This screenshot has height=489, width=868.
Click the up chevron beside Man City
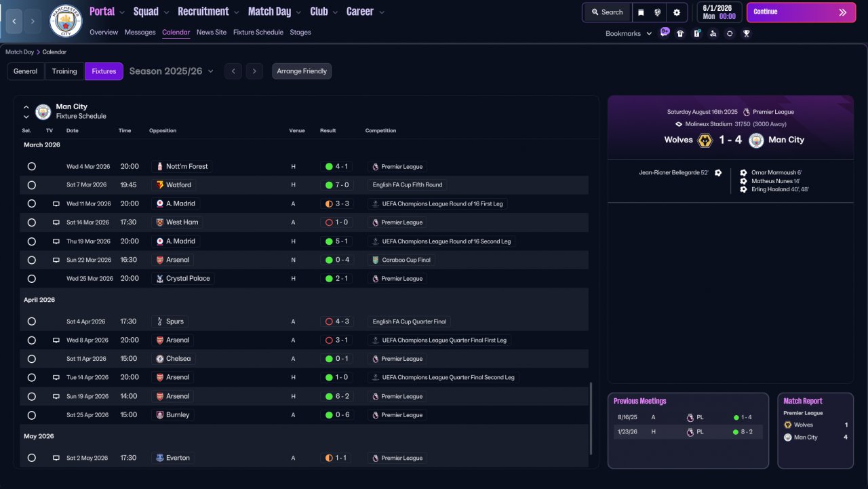point(26,107)
